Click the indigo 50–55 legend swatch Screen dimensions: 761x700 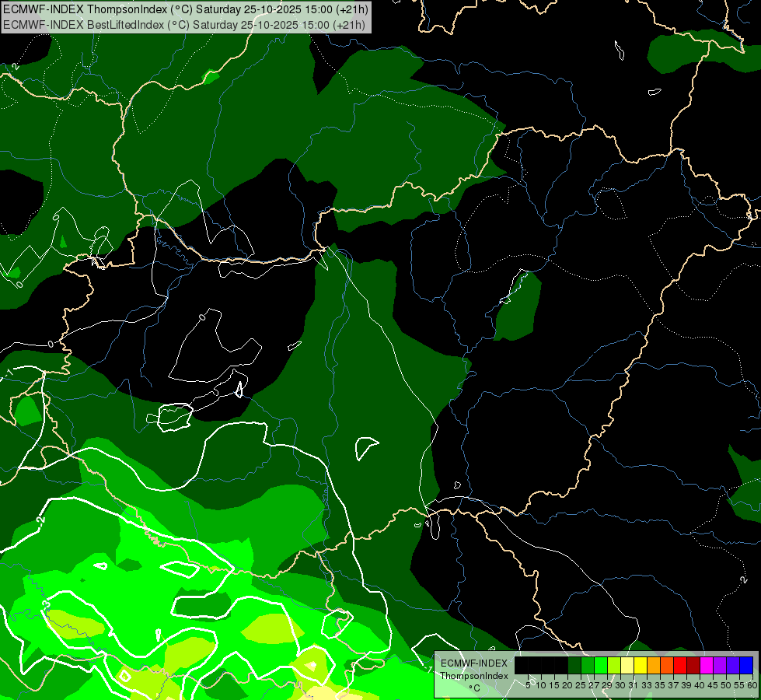click(x=733, y=665)
